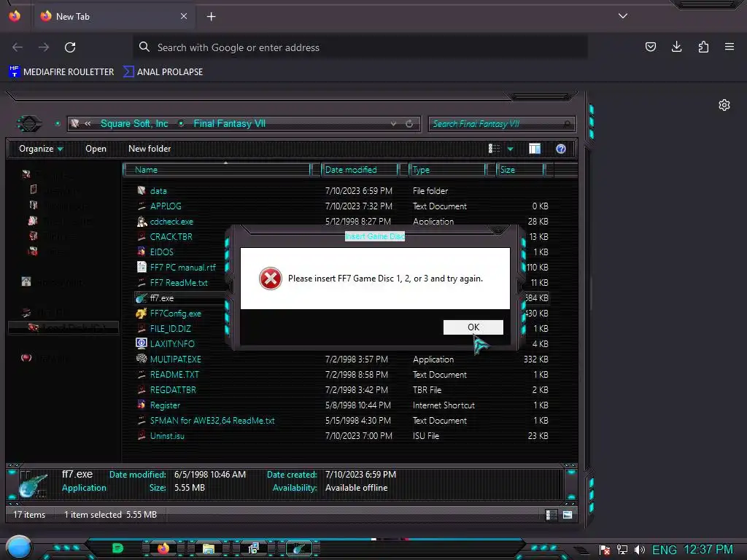Open a new tab with the plus button
Image resolution: width=747 pixels, height=560 pixels.
coord(211,17)
